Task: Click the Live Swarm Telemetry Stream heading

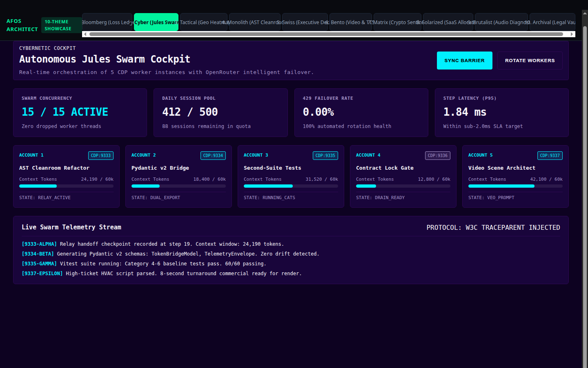Action: click(x=71, y=227)
